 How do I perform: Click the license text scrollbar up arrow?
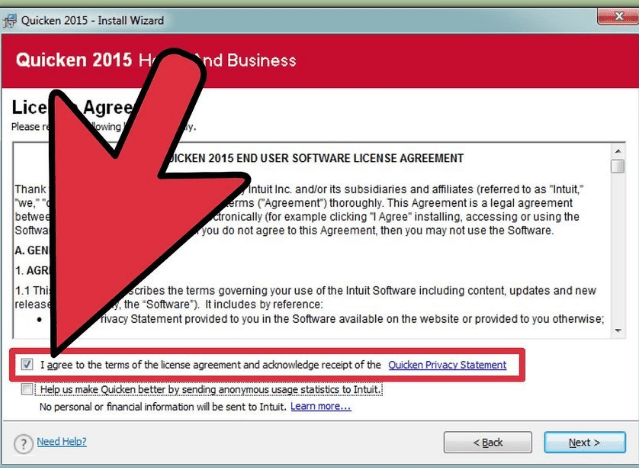[x=618, y=151]
